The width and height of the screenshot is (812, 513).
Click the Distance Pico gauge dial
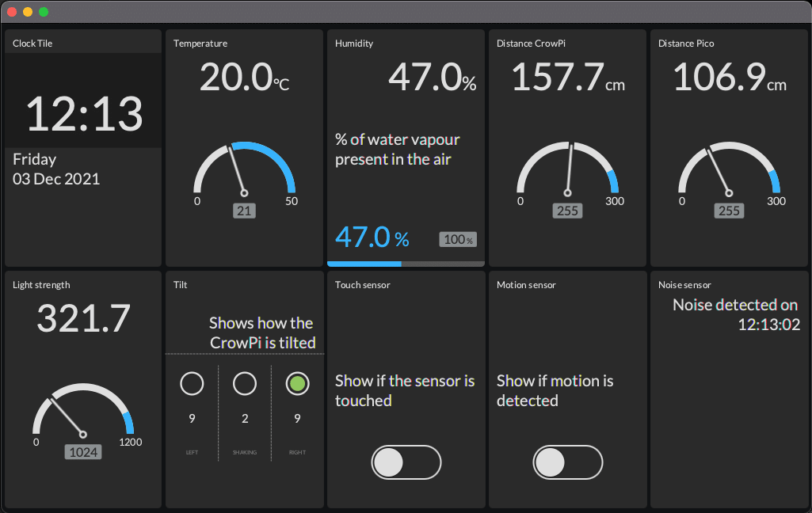[729, 168]
